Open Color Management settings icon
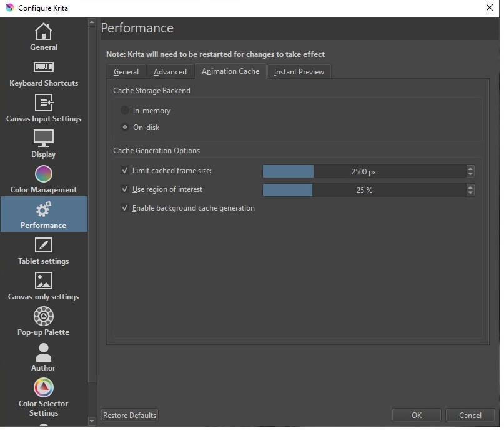 tap(43, 174)
